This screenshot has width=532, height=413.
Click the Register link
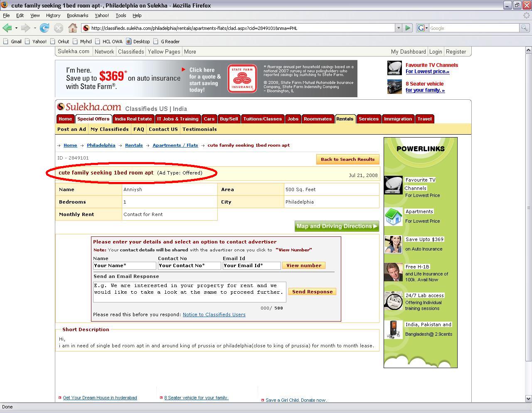(456, 52)
